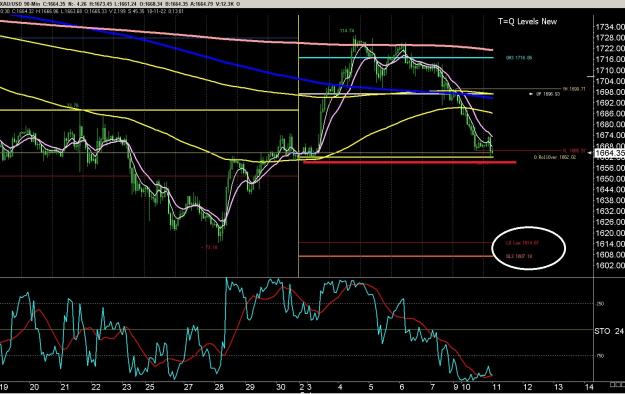Click date label 14 on time axis
This screenshot has height=394, width=625.
coord(589,387)
